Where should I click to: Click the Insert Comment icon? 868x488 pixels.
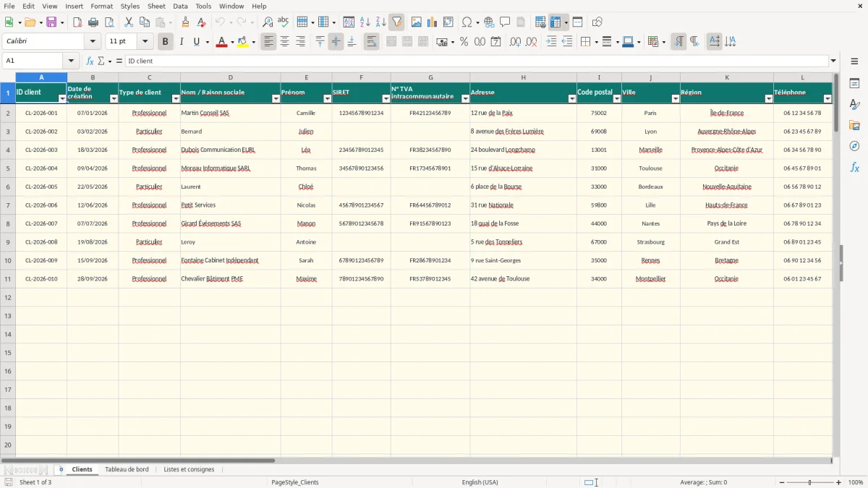click(505, 22)
